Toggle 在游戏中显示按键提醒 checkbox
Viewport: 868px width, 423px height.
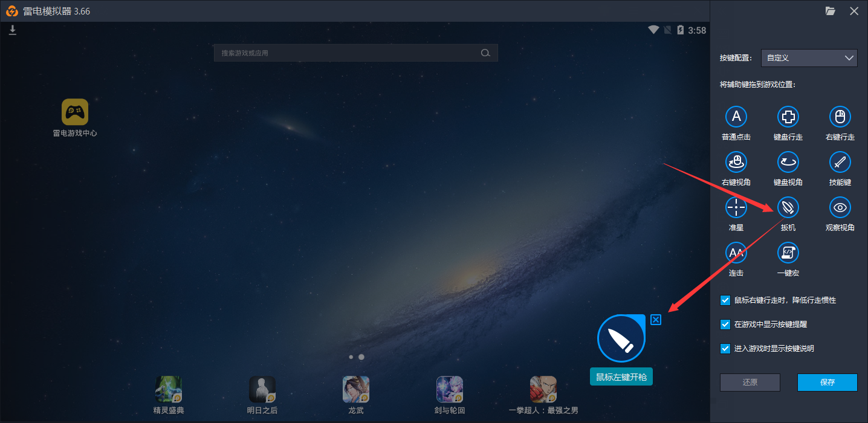coord(725,325)
